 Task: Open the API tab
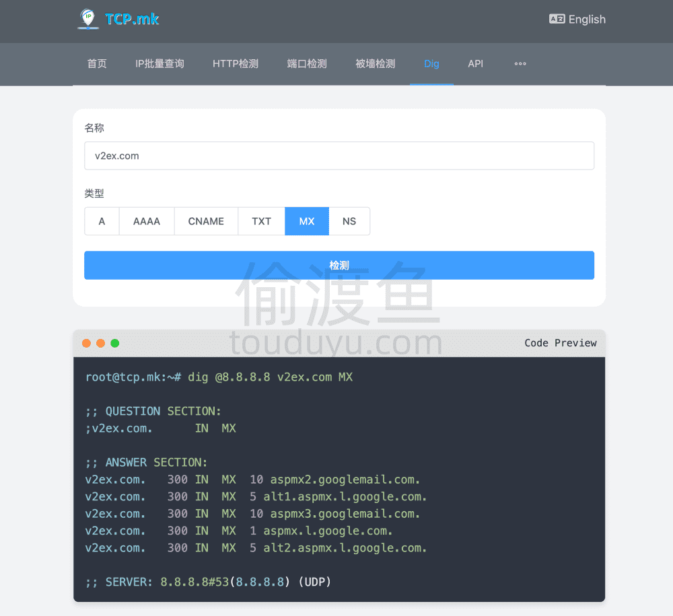476,64
